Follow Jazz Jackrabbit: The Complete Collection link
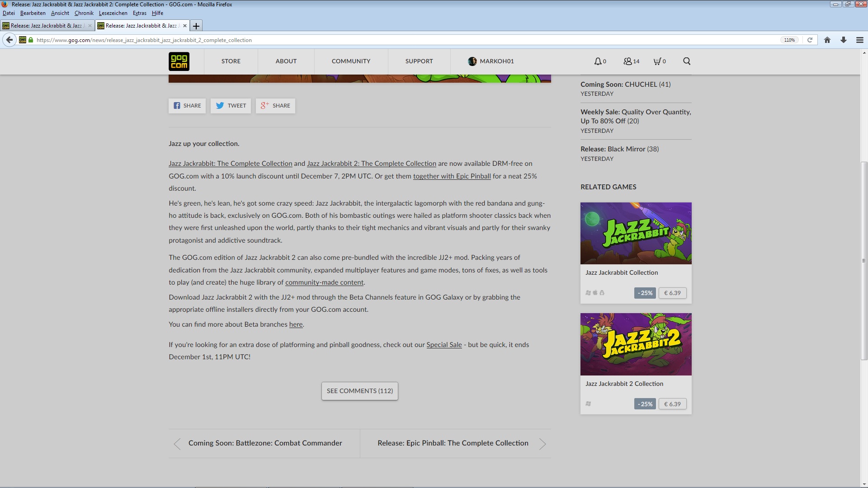 coord(231,164)
